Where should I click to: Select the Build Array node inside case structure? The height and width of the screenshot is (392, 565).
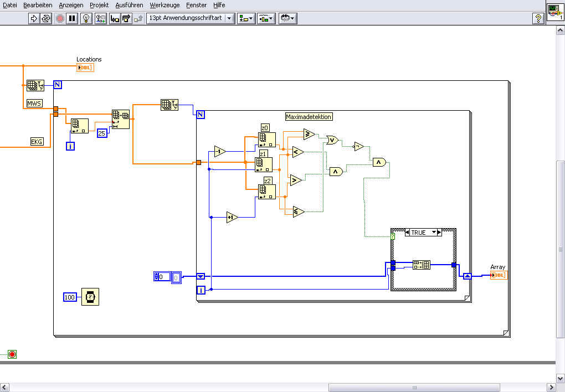[421, 265]
